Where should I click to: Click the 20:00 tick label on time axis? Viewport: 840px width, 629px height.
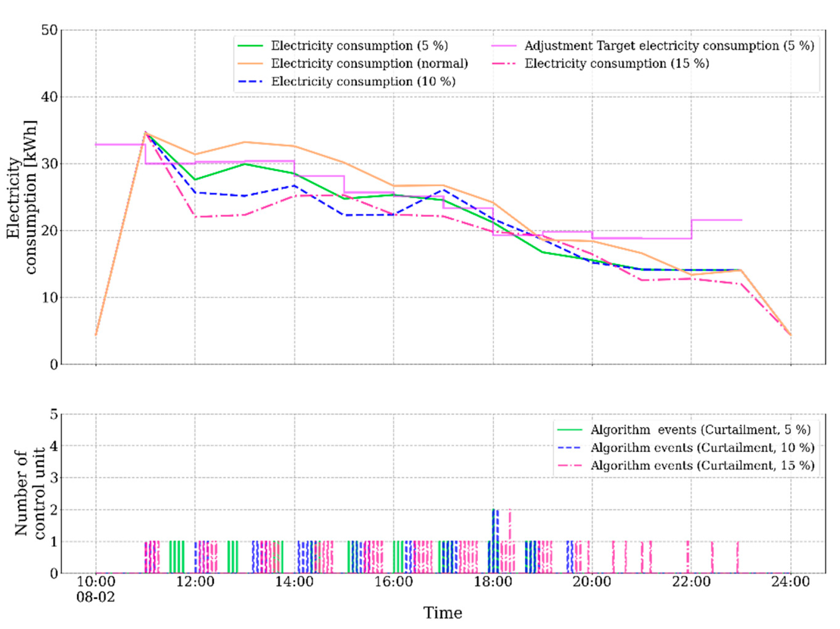[592, 582]
